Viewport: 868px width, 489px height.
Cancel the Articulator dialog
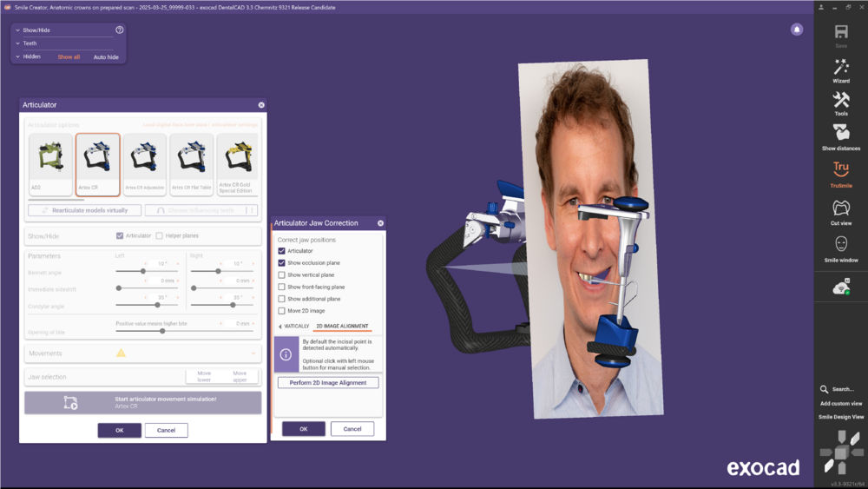point(166,430)
